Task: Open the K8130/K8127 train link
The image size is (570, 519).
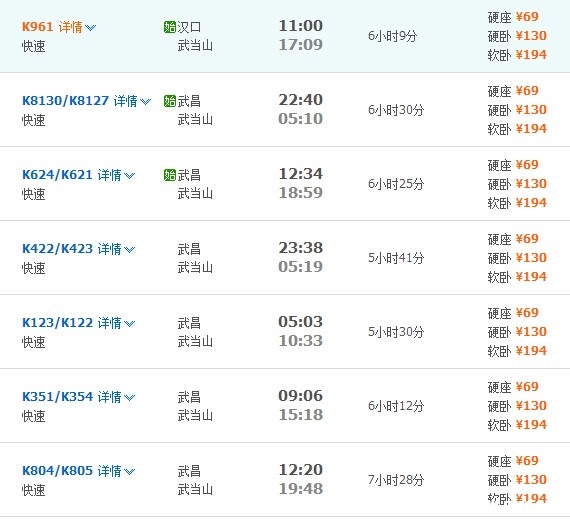Action: click(65, 101)
